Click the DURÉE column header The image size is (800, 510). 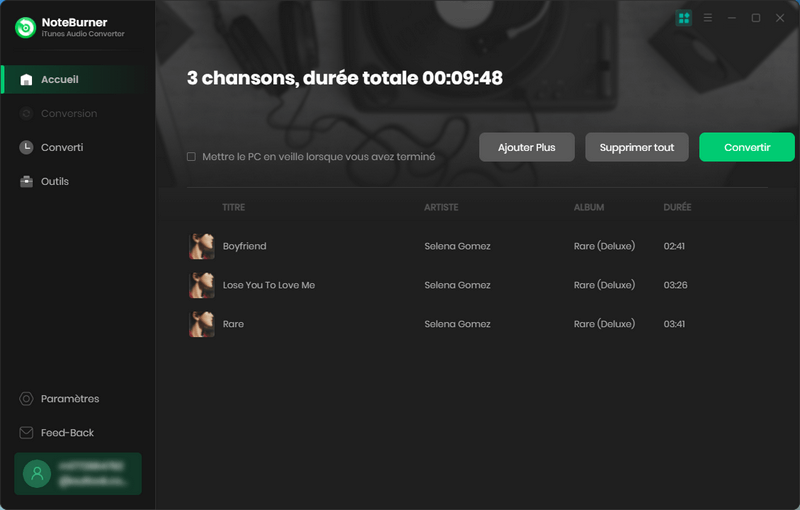678,207
